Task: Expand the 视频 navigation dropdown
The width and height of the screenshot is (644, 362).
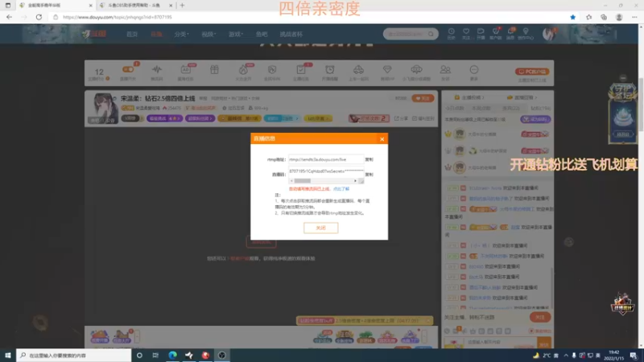Action: pyautogui.click(x=208, y=34)
